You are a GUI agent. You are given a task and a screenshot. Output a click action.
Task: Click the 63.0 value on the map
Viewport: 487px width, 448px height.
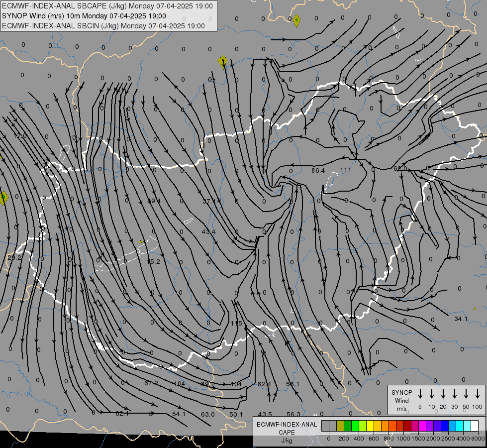click(x=208, y=415)
